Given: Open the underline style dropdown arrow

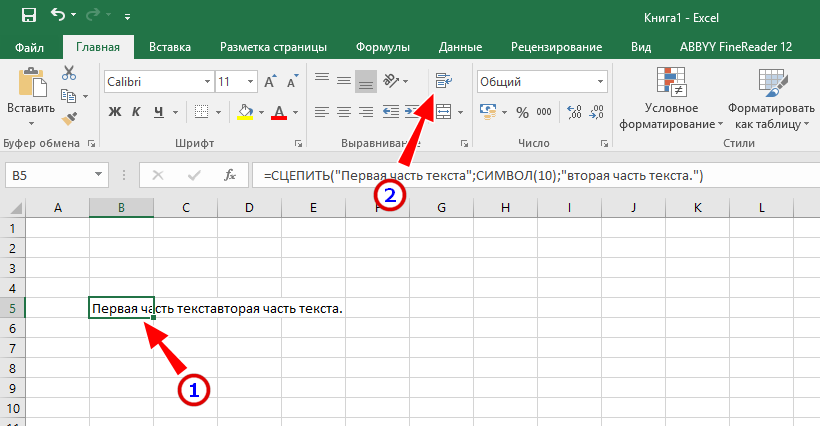Looking at the screenshot, I should pyautogui.click(x=175, y=112).
